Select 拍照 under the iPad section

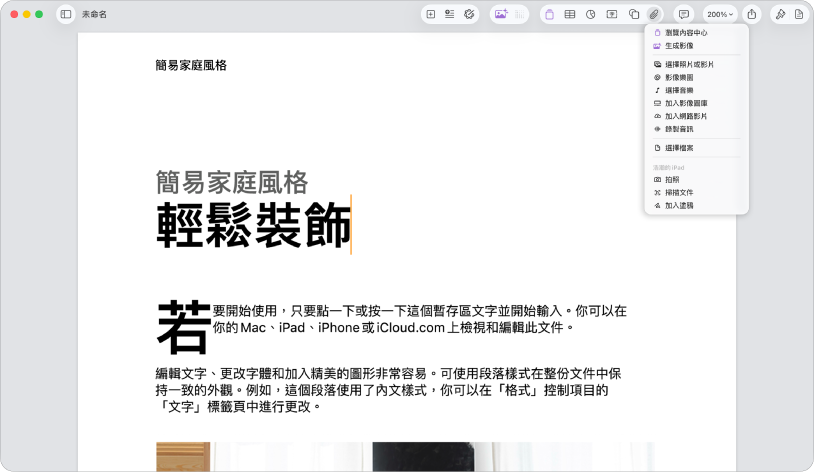tap(696, 180)
